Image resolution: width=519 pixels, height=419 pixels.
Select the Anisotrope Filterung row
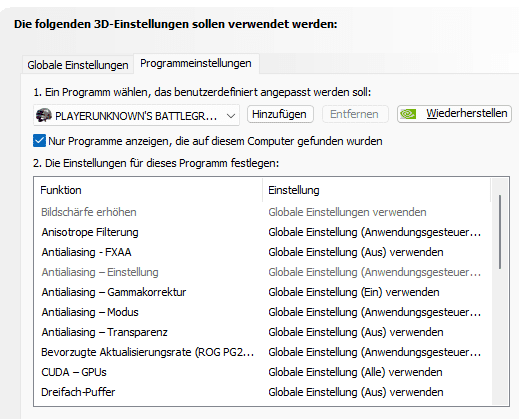tap(262, 232)
